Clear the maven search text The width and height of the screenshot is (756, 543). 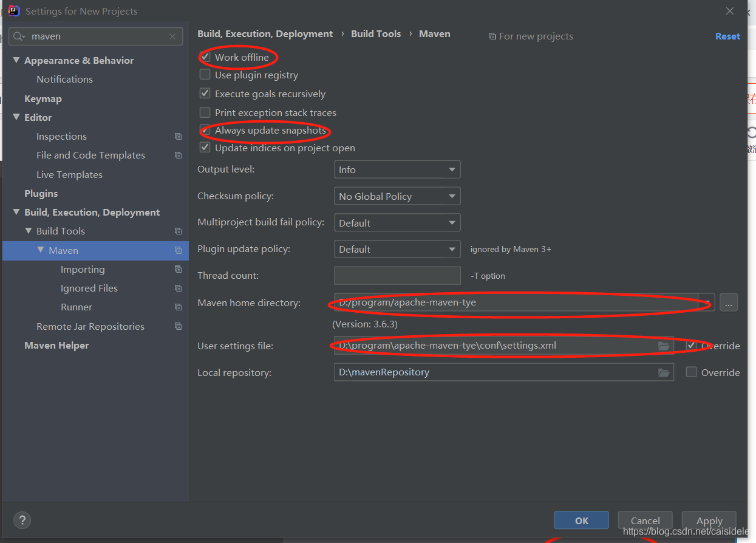(x=172, y=36)
